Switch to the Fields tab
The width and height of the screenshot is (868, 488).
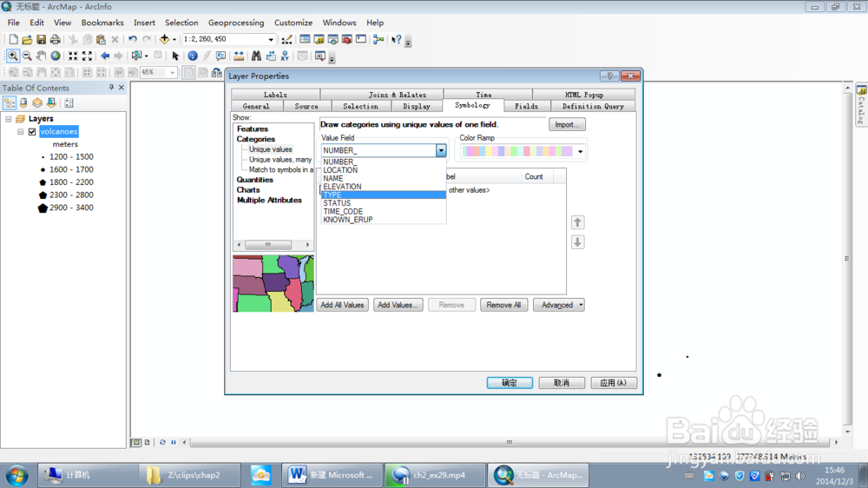tap(527, 106)
